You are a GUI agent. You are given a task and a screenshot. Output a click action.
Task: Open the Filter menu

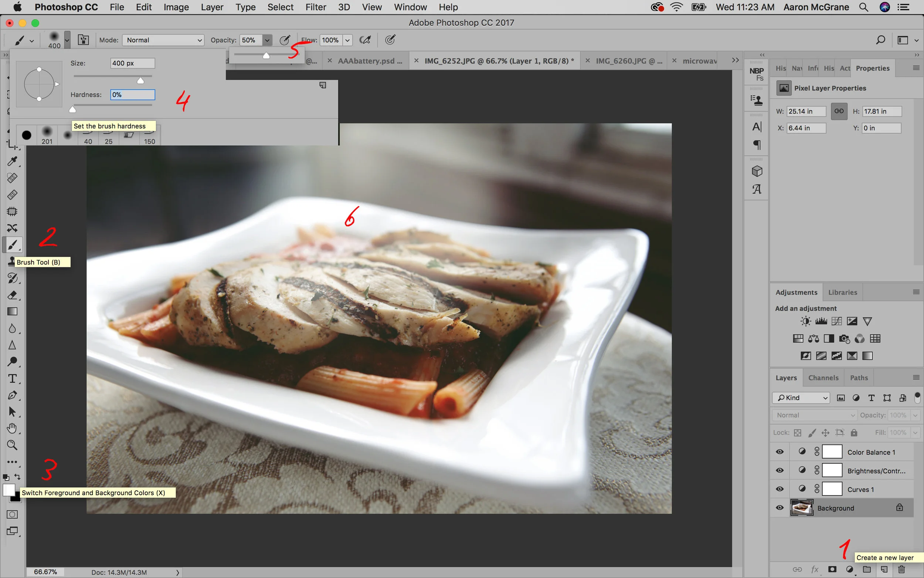click(x=316, y=7)
